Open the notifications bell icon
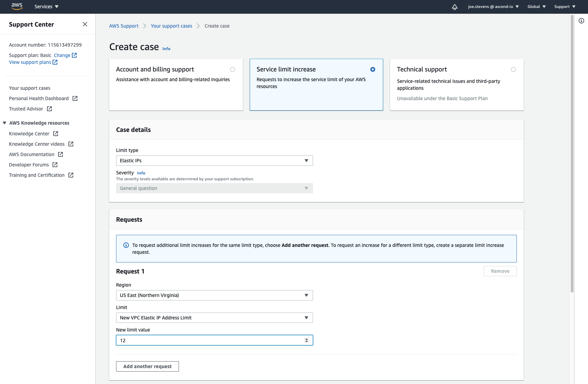This screenshot has height=384, width=588. [455, 7]
